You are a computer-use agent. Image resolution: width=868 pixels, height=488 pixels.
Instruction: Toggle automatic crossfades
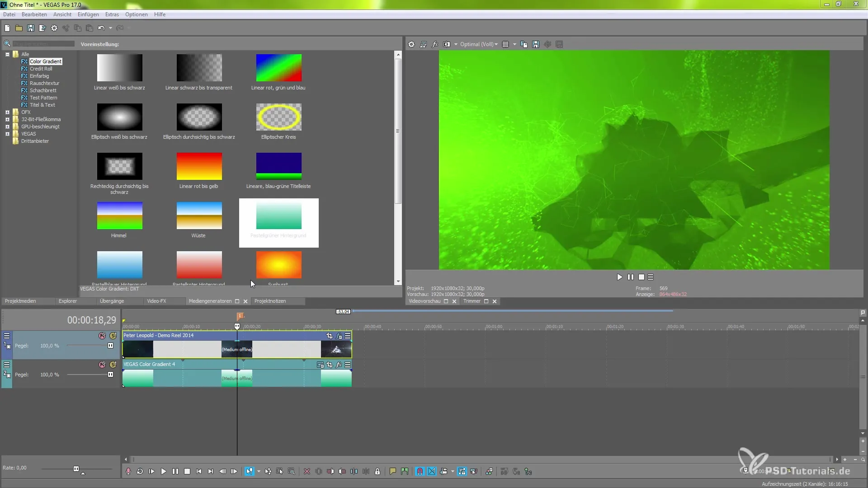pos(432,471)
